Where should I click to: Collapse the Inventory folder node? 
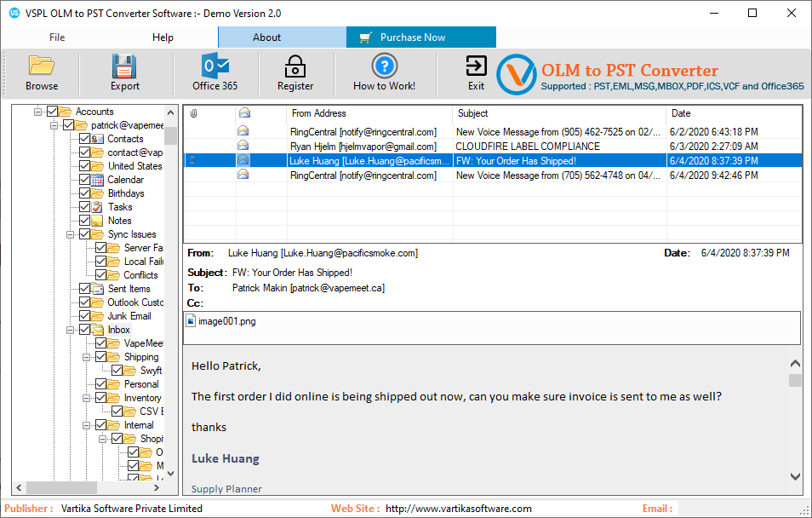click(x=87, y=398)
